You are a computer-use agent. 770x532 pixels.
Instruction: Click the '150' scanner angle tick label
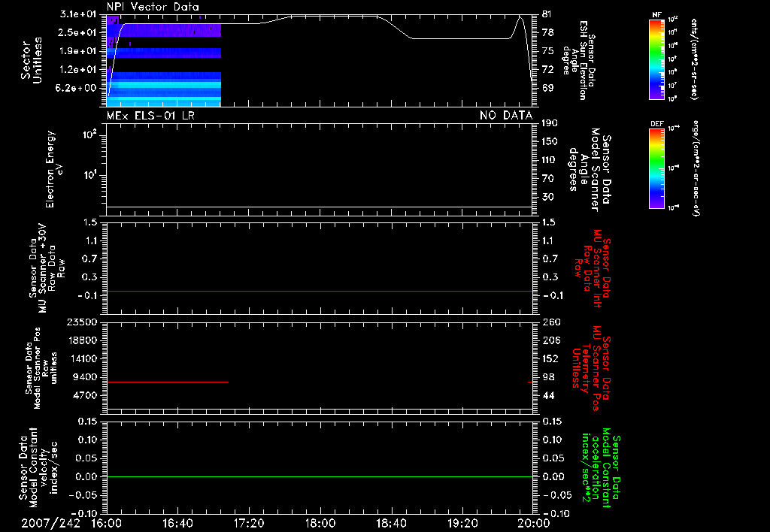tap(550, 141)
